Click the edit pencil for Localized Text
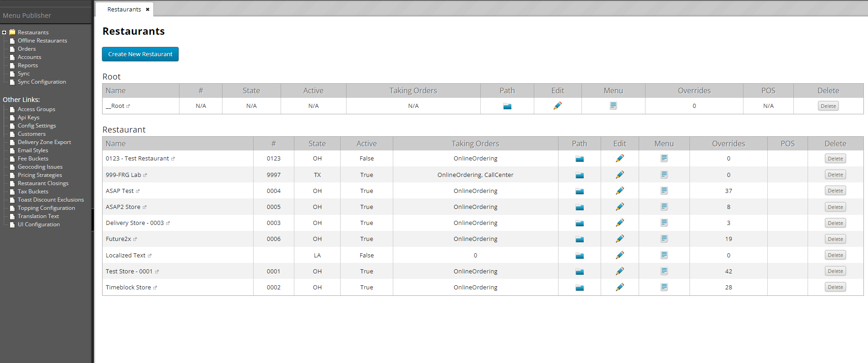The height and width of the screenshot is (363, 868). click(x=620, y=255)
